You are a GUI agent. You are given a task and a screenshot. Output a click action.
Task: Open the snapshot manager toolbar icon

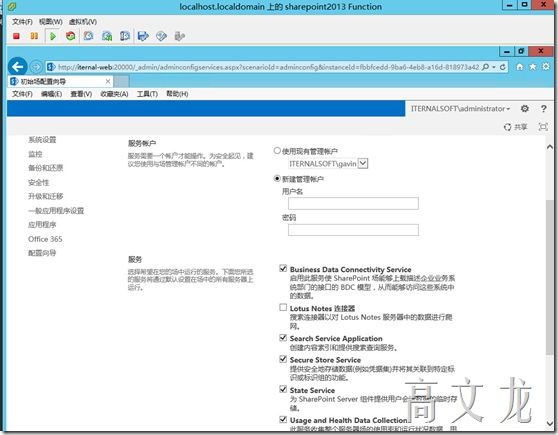125,36
